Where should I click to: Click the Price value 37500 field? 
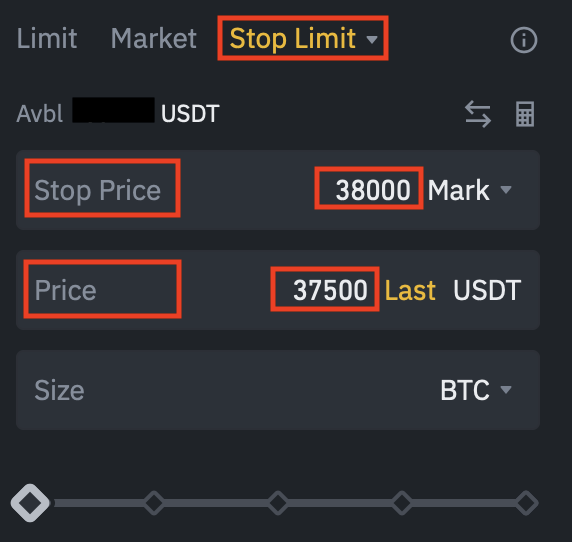tap(330, 290)
